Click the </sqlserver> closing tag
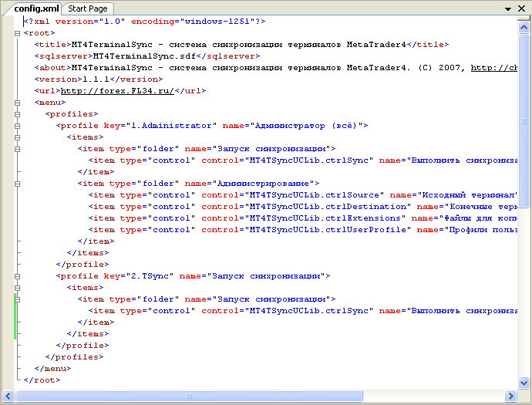Viewport: 532px width, 405px height. (228, 56)
